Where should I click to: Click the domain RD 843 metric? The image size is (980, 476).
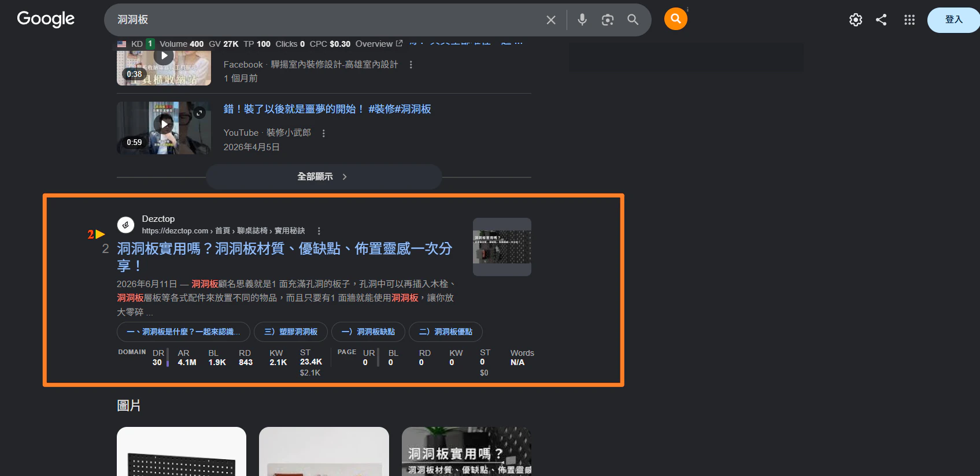246,358
